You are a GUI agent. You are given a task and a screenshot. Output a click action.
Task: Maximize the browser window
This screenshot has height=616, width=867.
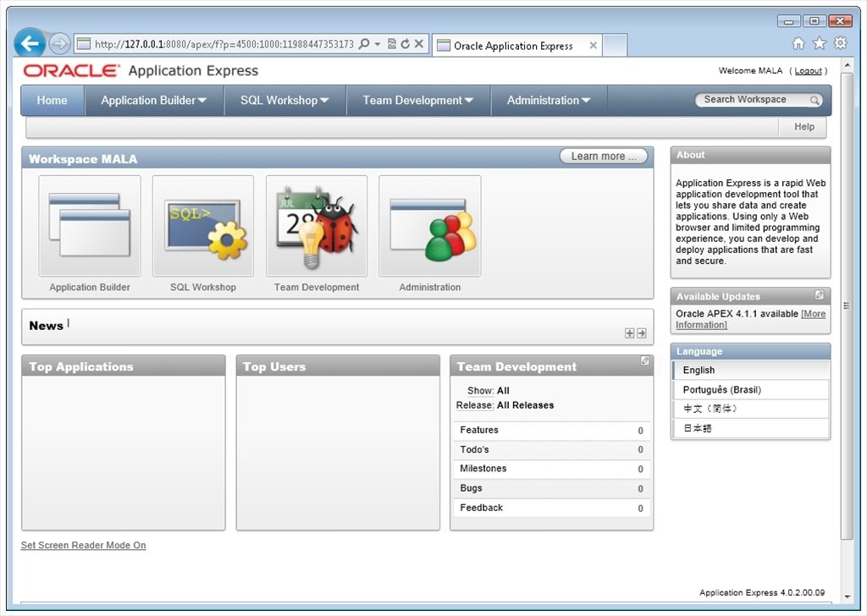coord(815,21)
